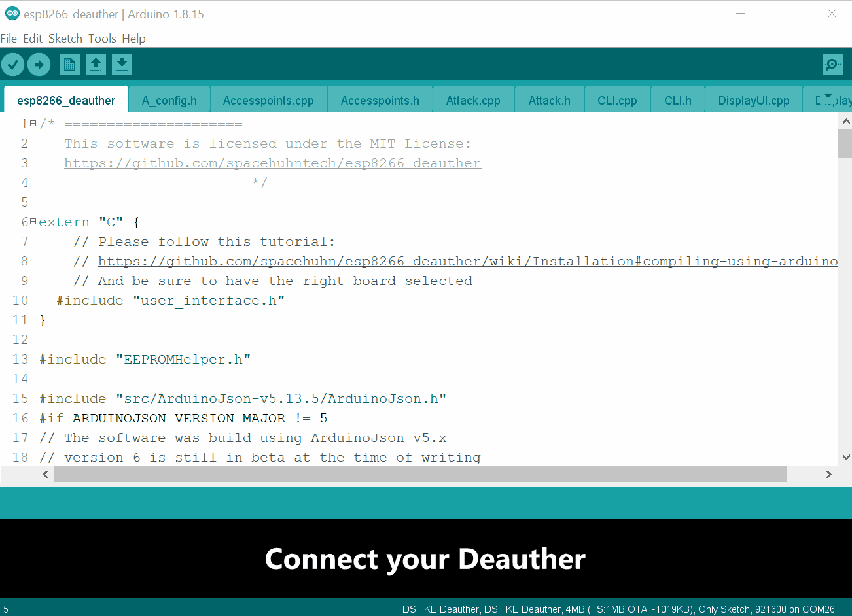Click the vertical scrollbar down arrow
Viewport: 852px width, 616px height.
[x=845, y=457]
